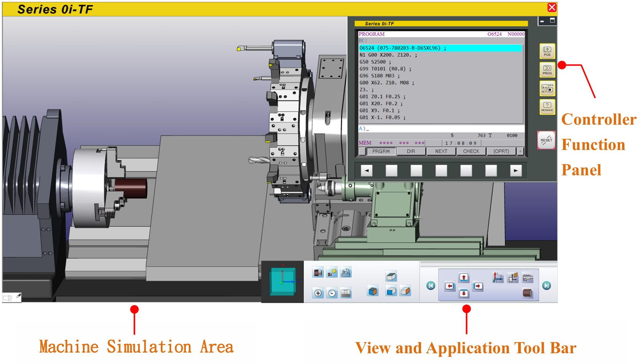The width and height of the screenshot is (644, 364).
Task: Open the POS position display key
Action: click(x=547, y=51)
